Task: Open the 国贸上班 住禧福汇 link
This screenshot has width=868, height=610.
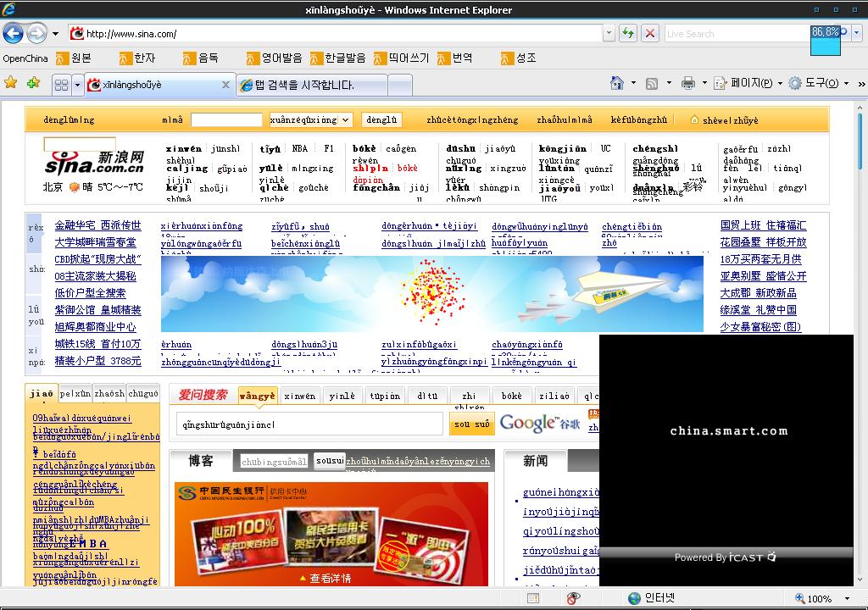Action: (x=764, y=225)
